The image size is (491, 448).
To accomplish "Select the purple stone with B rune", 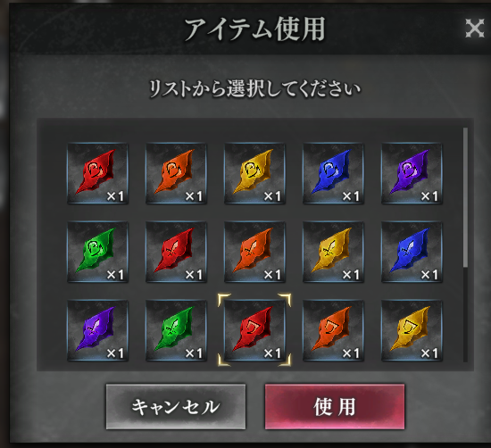I will coord(412,173).
